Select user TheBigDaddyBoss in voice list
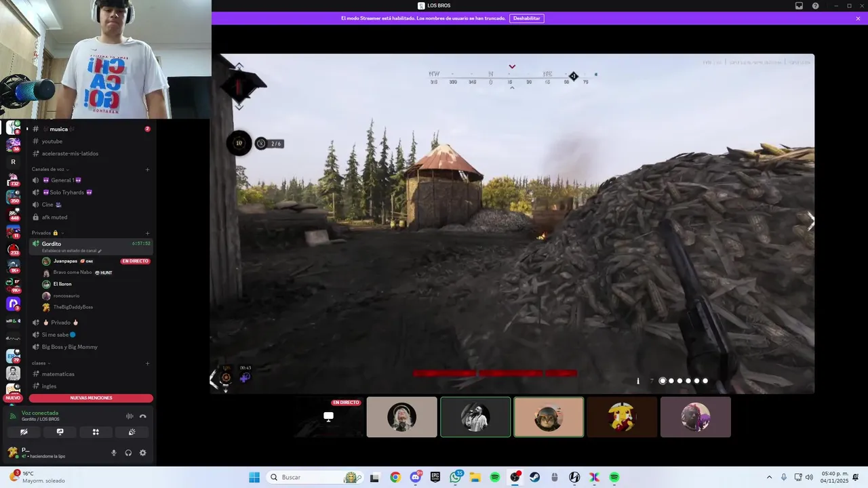This screenshot has height=488, width=868. pos(73,307)
